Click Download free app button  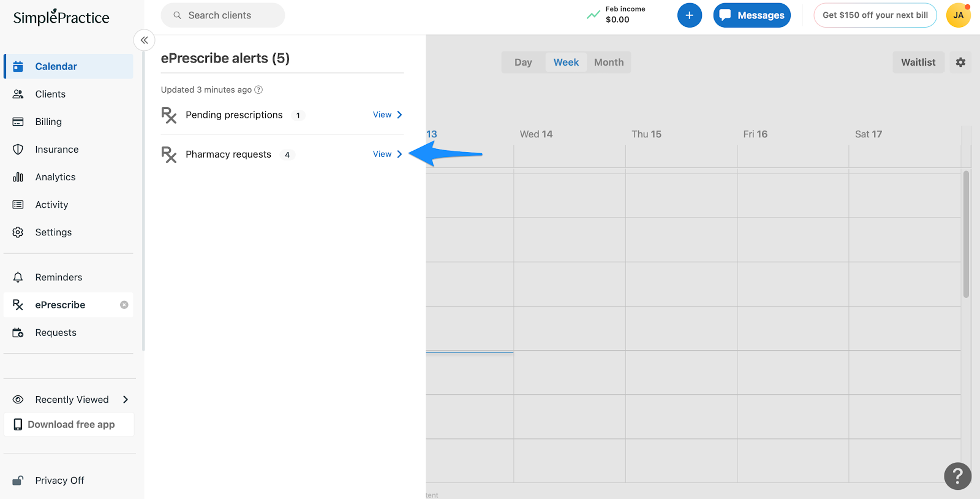[69, 424]
